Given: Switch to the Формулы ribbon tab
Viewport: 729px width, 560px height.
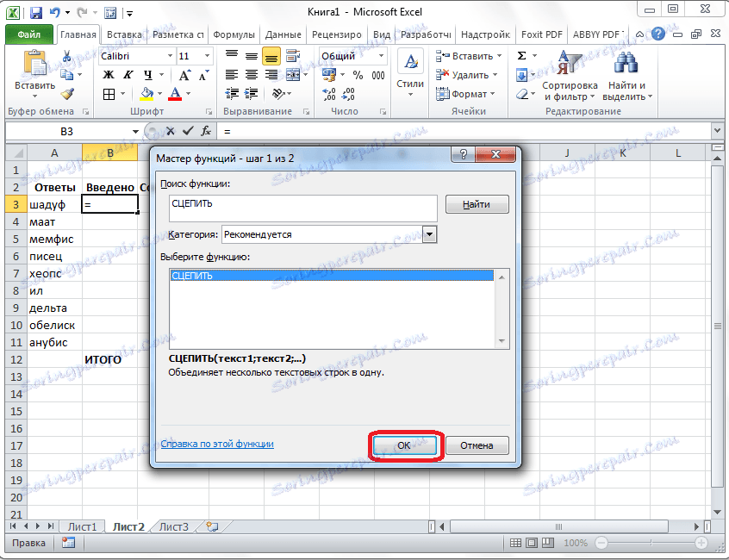Looking at the screenshot, I should [x=234, y=34].
